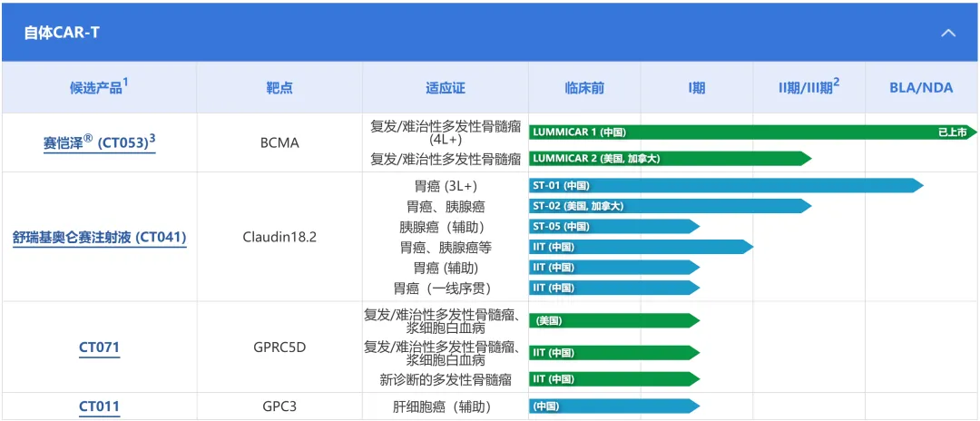Click the GPC3 target cell
Image resolution: width=980 pixels, height=421 pixels.
coord(279,407)
